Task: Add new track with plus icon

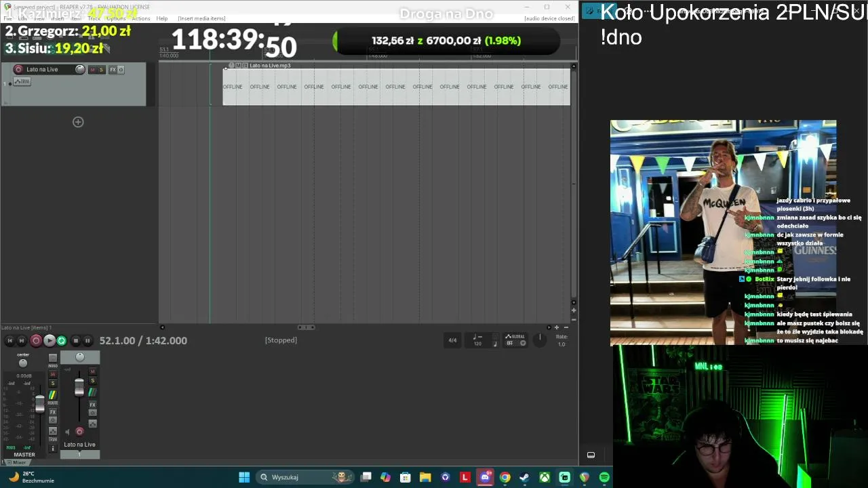Action: coord(78,122)
